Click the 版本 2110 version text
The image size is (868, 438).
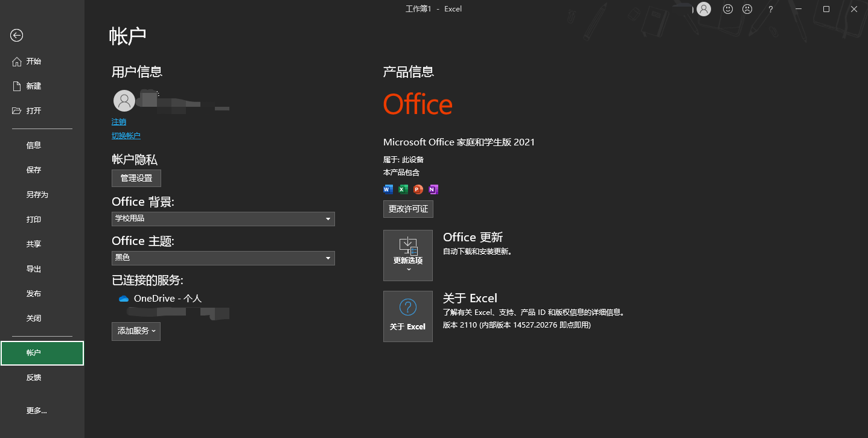(517, 325)
